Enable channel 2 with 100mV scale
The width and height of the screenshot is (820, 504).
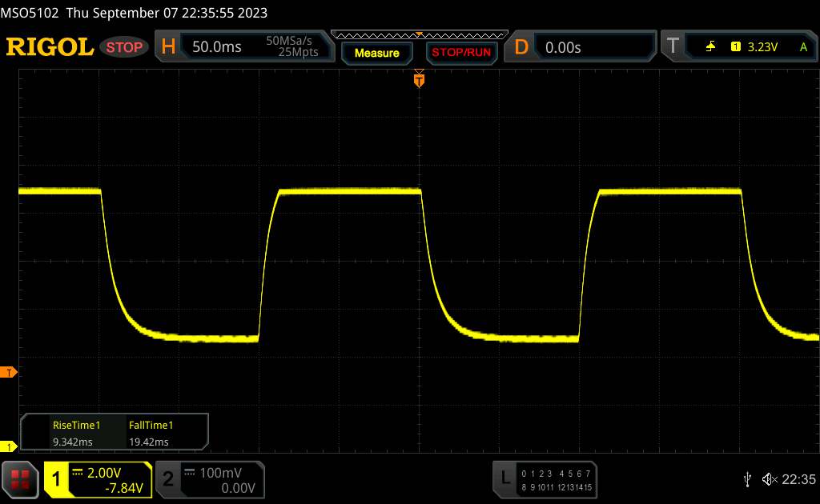click(210, 478)
